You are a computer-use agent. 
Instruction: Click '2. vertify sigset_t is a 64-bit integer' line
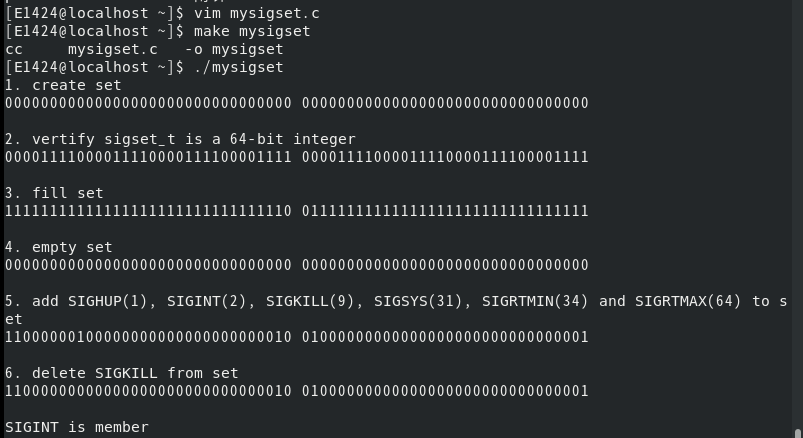click(x=180, y=139)
